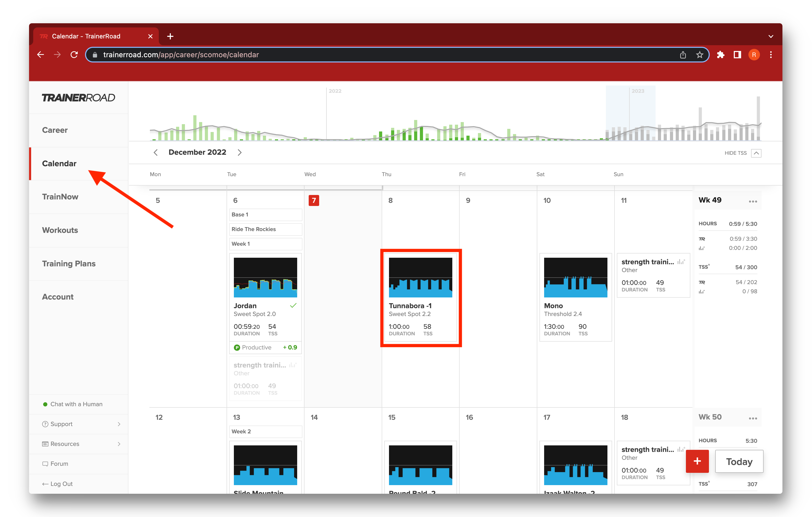Click the Wk 49 HOURS 0:59 / 5:30 value
The height and width of the screenshot is (517, 812).
(743, 224)
